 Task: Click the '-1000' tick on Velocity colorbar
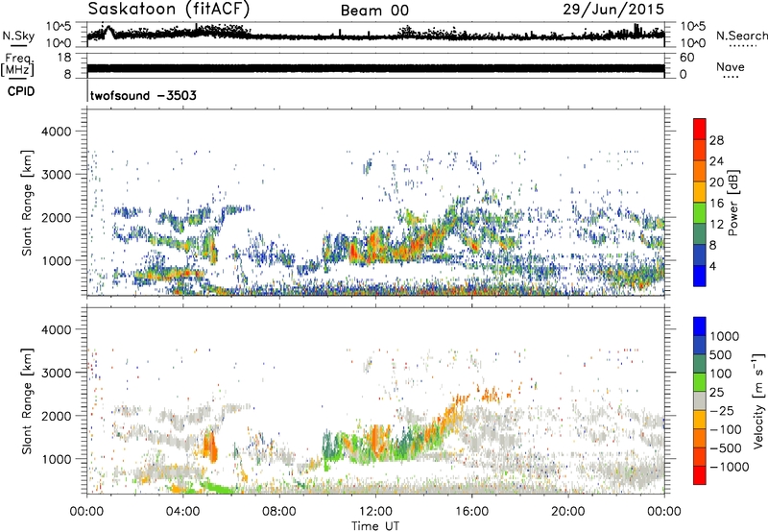pos(730,467)
